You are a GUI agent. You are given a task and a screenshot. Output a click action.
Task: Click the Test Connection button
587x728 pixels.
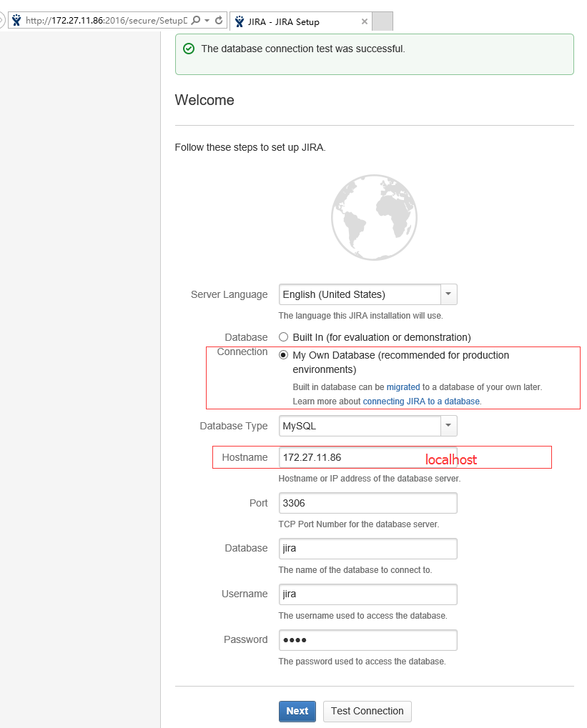368,712
